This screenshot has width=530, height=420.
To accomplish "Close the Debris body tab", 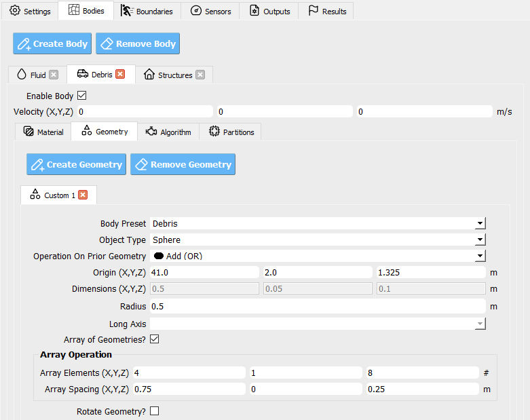I will click(x=120, y=74).
